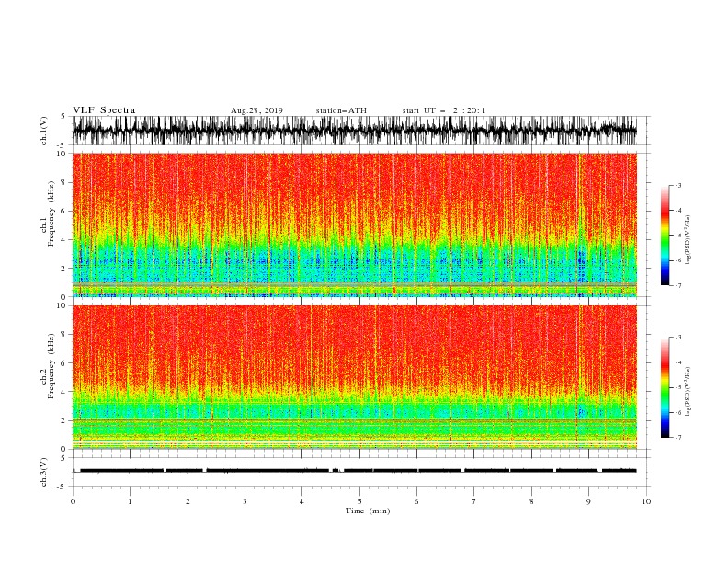Click the time axis tick label '1'
Screen dimensions: 728x563
pos(130,501)
